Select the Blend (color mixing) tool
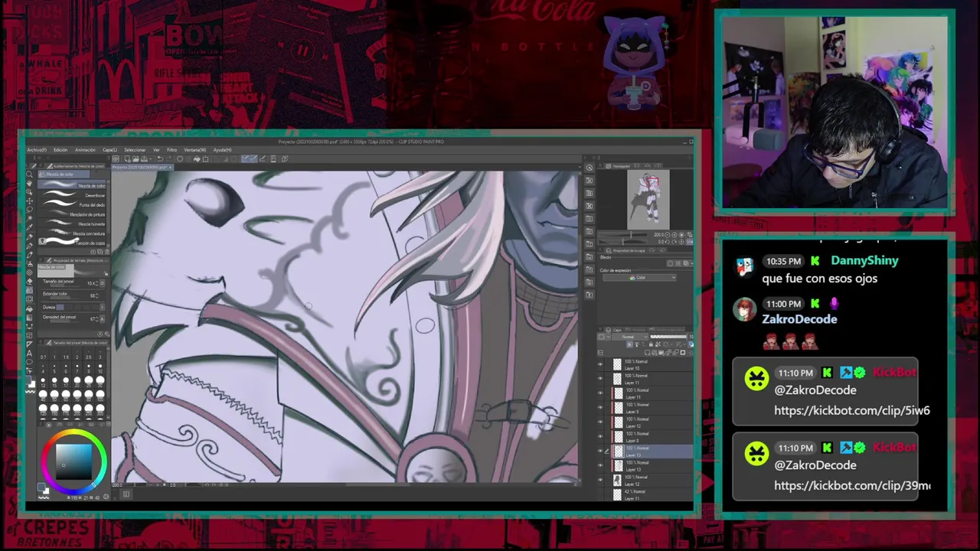The height and width of the screenshot is (551, 980). coord(29,291)
